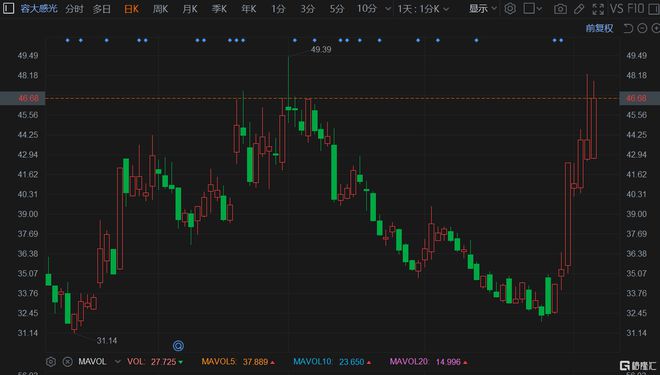Expand more minute intervals chevron after 10分

pos(388,9)
